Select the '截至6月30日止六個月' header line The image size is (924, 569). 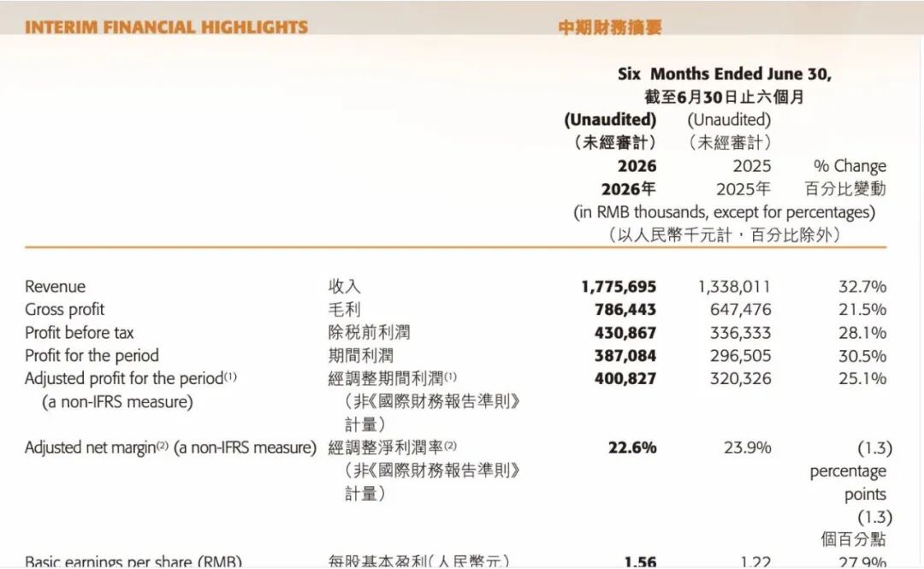(725, 97)
